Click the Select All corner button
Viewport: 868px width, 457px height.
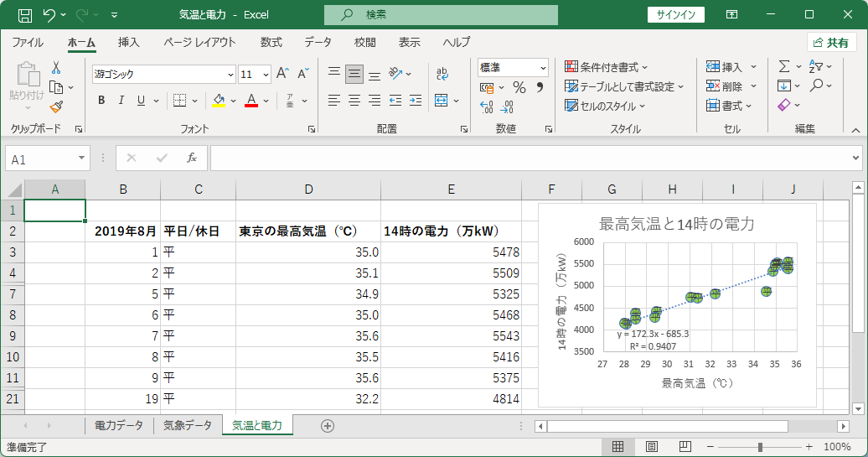[x=13, y=190]
